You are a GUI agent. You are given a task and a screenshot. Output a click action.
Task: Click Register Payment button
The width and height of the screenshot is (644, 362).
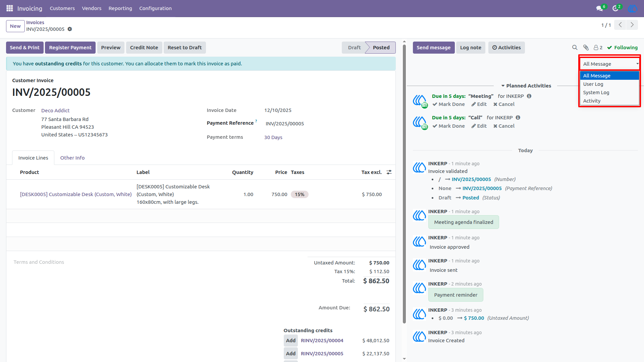pyautogui.click(x=70, y=48)
